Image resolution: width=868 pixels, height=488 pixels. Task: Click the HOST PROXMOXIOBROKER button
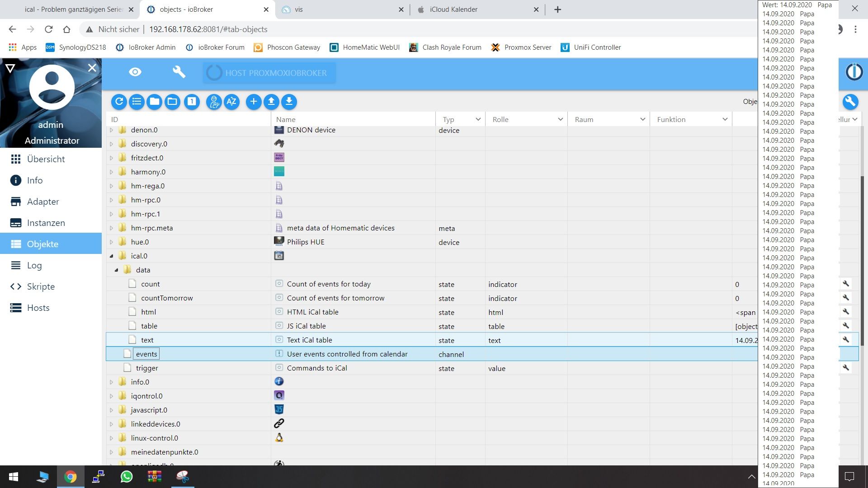pos(269,73)
